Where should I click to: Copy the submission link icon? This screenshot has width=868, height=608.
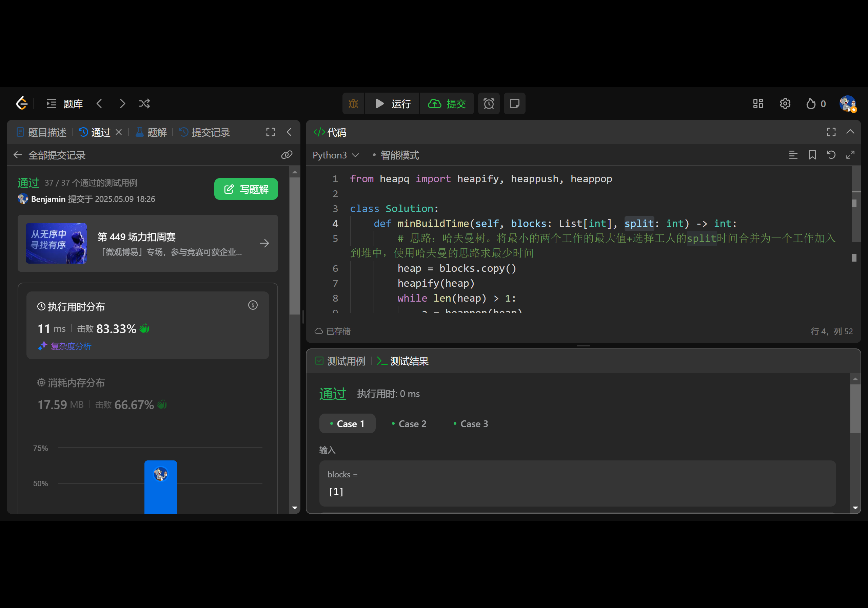click(287, 155)
